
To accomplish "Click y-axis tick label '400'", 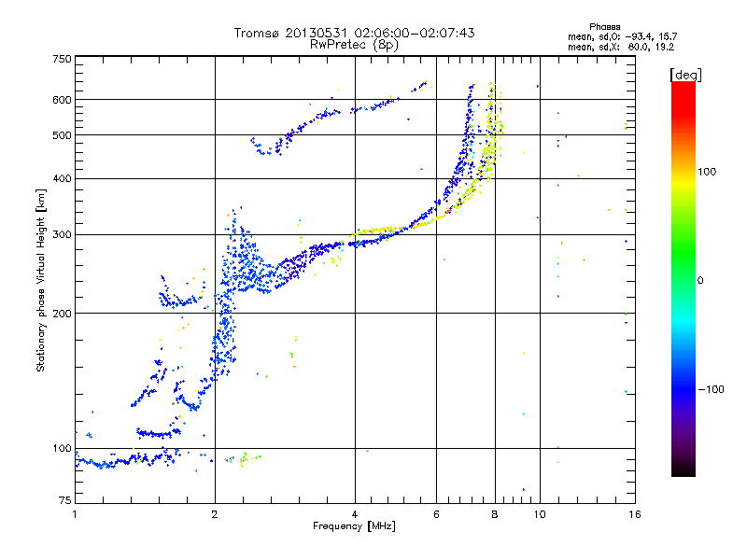I will point(62,178).
